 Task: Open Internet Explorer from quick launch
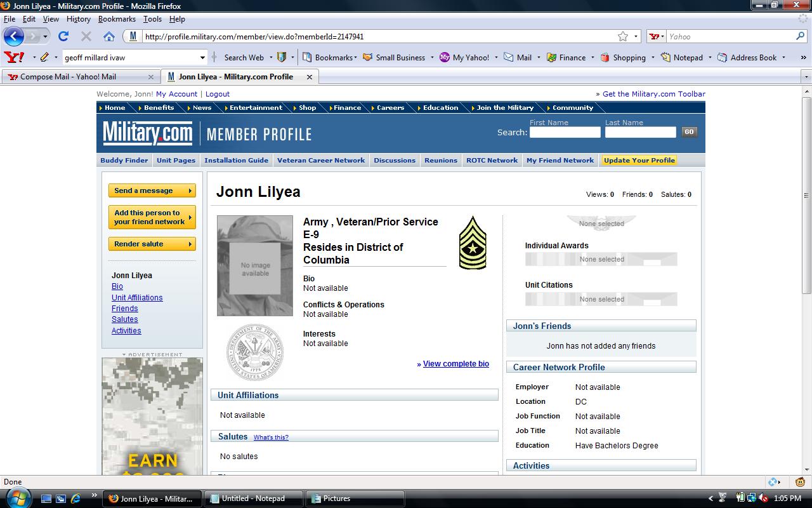[75, 498]
